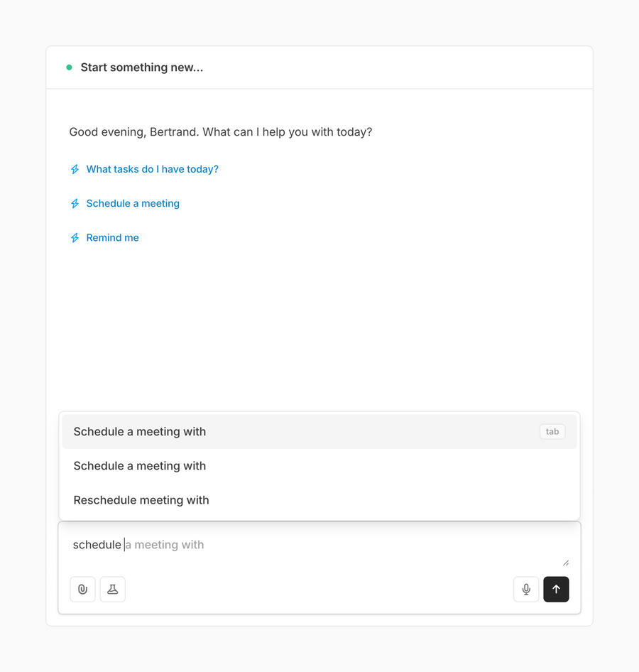The height and width of the screenshot is (672, 639).
Task: Attach a file using the paperclip icon
Action: [x=82, y=589]
